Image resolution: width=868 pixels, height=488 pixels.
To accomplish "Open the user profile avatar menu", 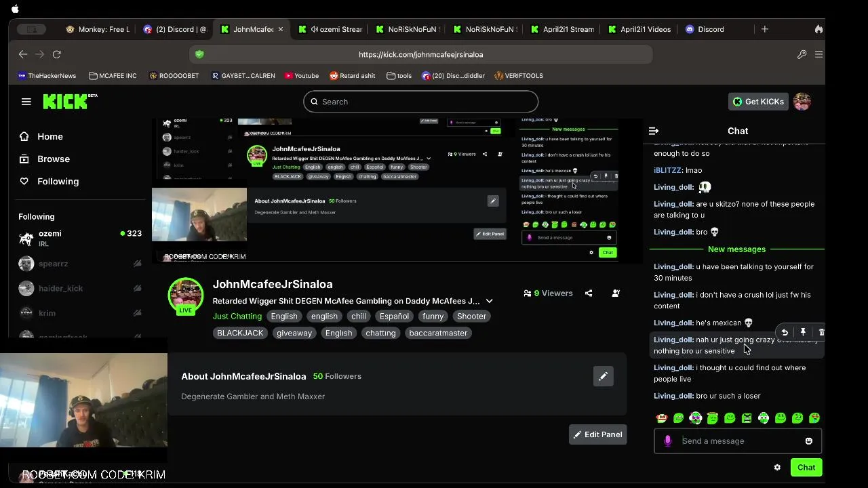I will (x=802, y=102).
